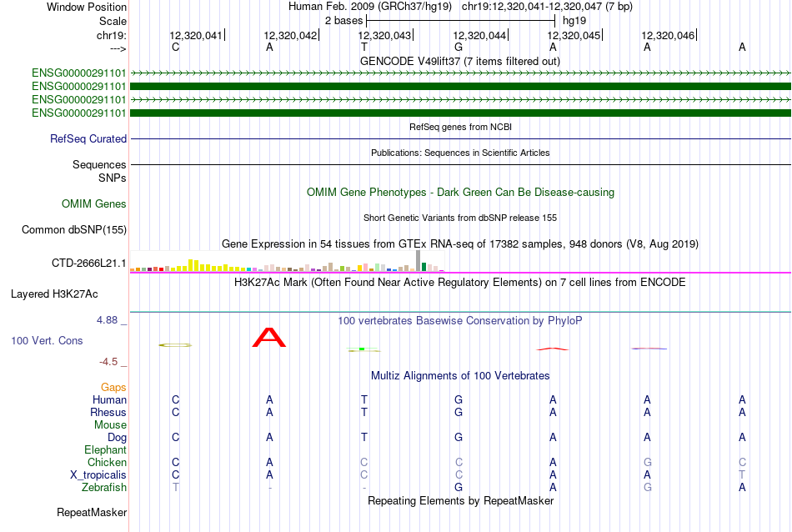The width and height of the screenshot is (792, 532).
Task: Click the 'Layered H3K27Ac' track label
Action: pyautogui.click(x=54, y=294)
